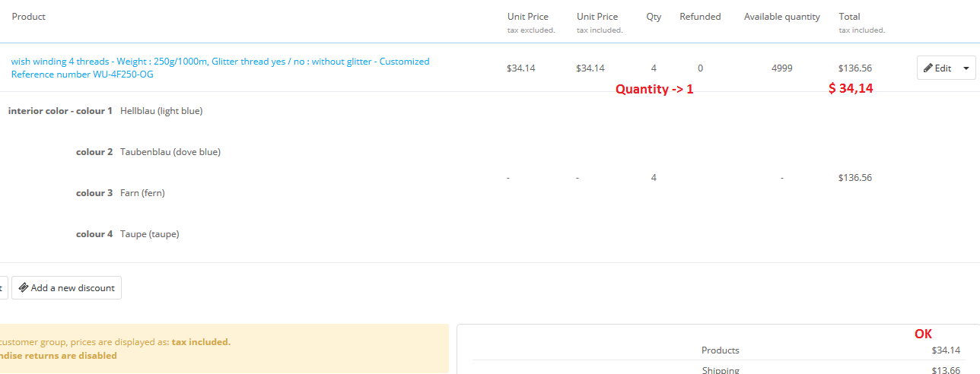980x374 pixels.
Task: Select the Unit Price tax included header
Action: (x=597, y=17)
